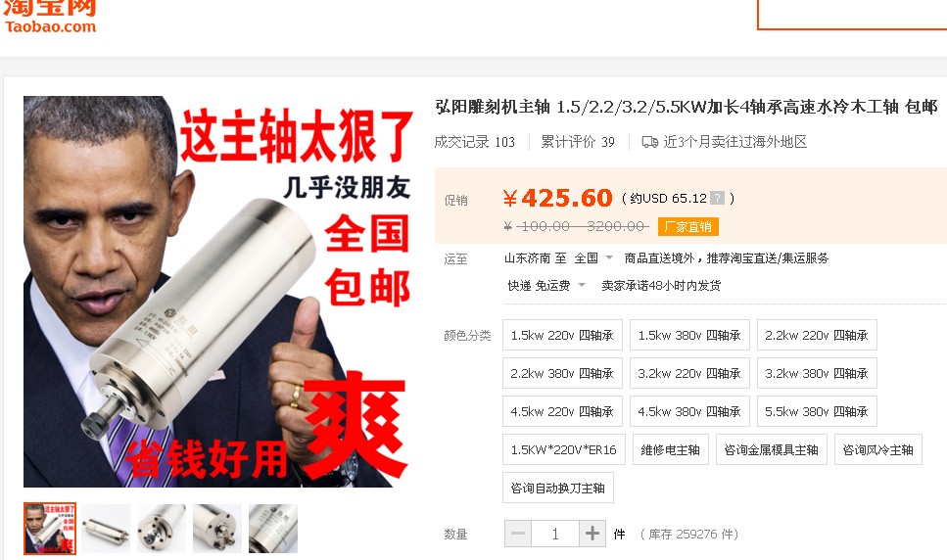Image resolution: width=947 pixels, height=560 pixels.
Task: Select the 5.5kw 380v 四轴承 option
Action: pyautogui.click(x=817, y=411)
